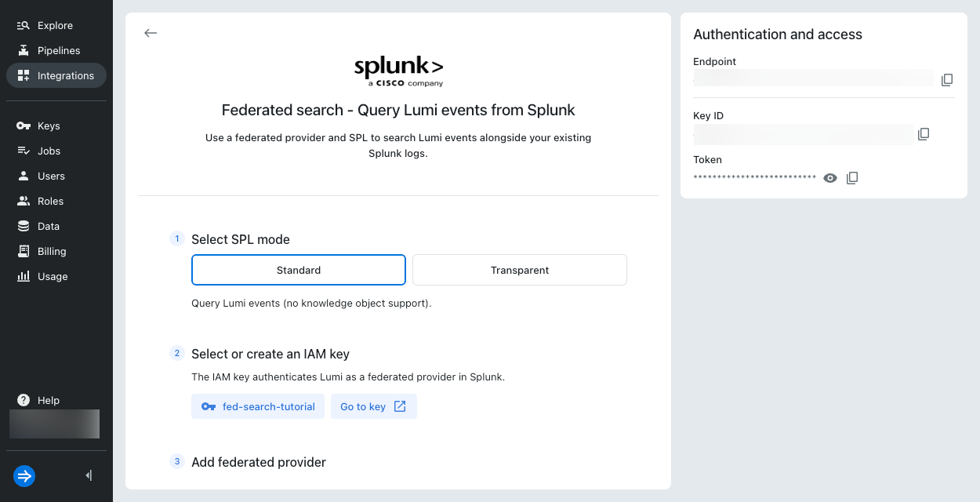Reveal the token with eye icon
The image size is (980, 502).
coord(830,178)
